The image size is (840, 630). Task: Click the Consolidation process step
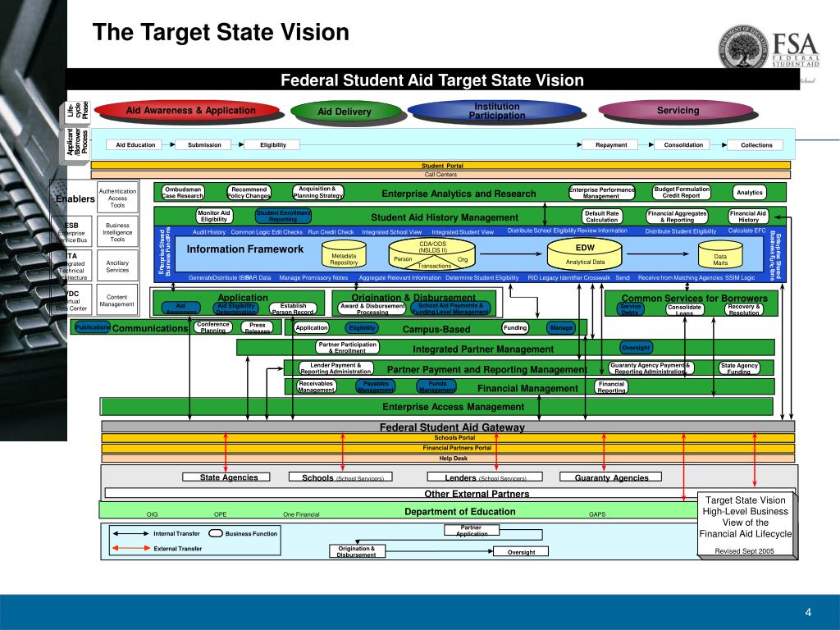pyautogui.click(x=683, y=144)
